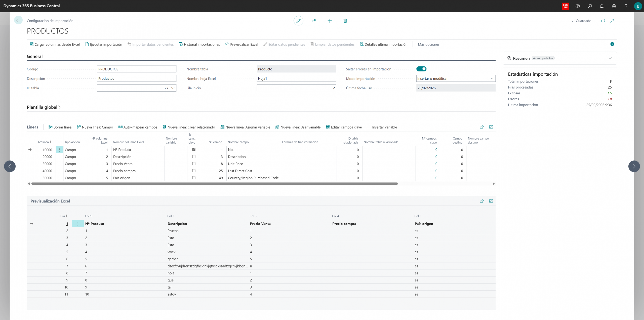Toggle Saltar errores en importación switch
Viewport: 644px width, 320px height.
[421, 69]
